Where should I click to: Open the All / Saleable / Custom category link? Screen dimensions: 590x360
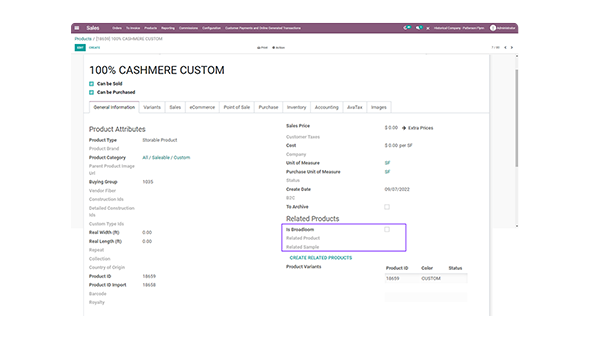point(166,158)
